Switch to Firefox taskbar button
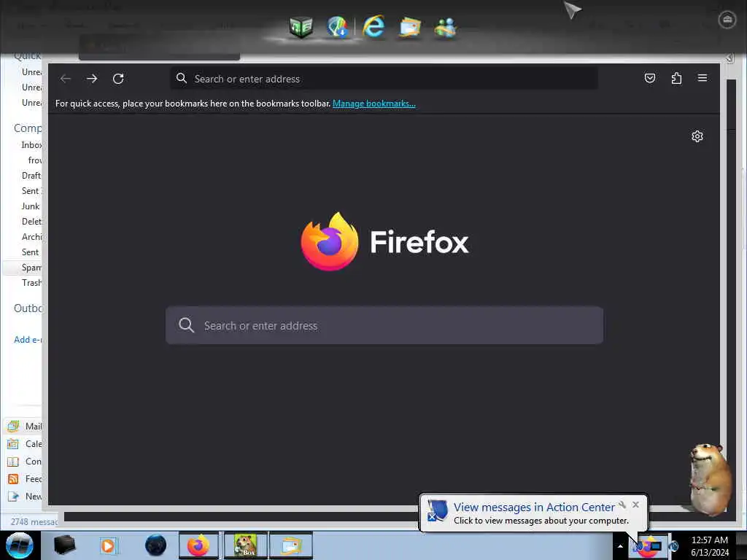The height and width of the screenshot is (560, 747). [198, 545]
